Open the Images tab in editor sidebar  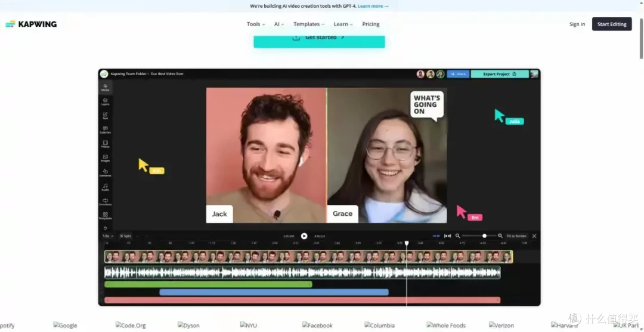[x=105, y=159]
